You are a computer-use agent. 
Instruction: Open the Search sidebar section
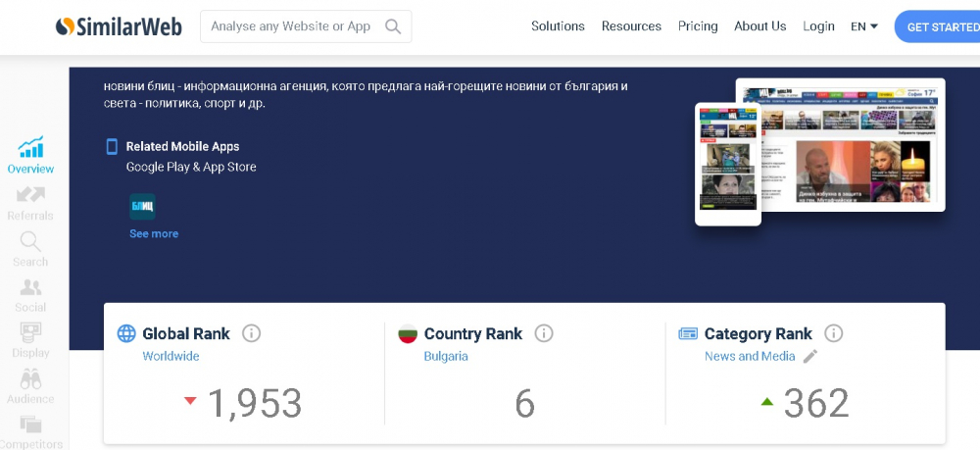point(30,249)
